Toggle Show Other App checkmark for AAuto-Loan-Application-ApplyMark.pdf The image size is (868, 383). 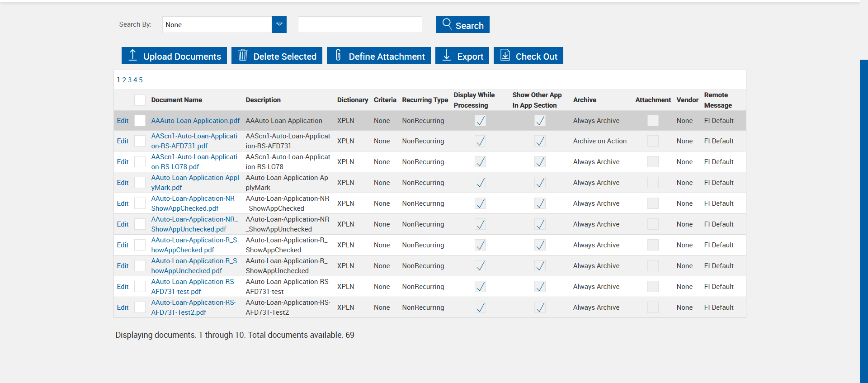[x=540, y=183]
